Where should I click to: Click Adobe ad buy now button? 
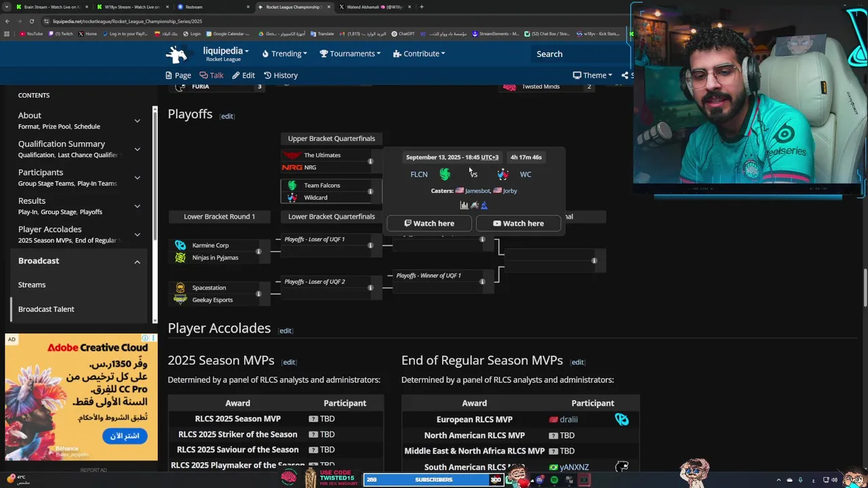124,436
